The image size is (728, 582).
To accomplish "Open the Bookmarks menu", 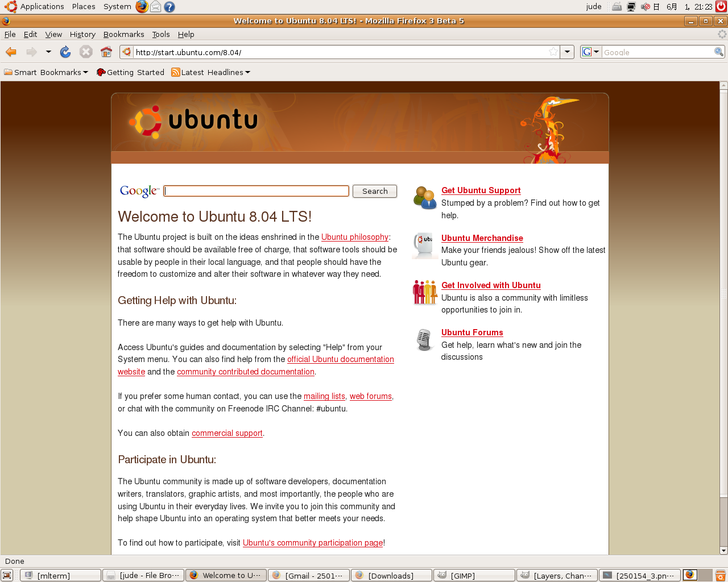I will [123, 34].
